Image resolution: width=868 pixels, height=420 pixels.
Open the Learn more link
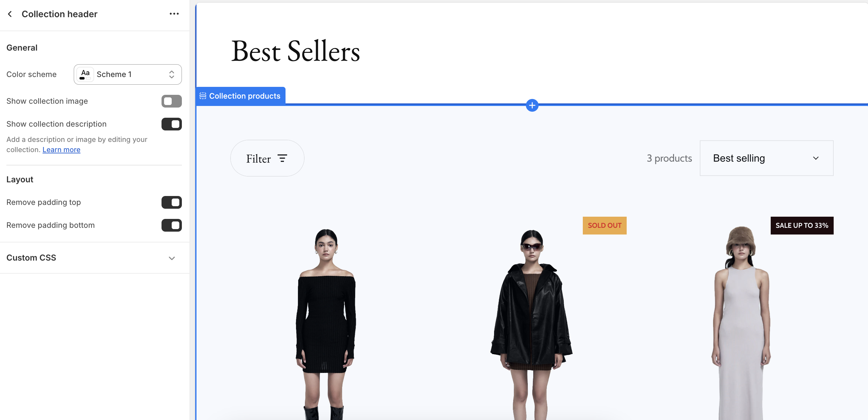61,150
